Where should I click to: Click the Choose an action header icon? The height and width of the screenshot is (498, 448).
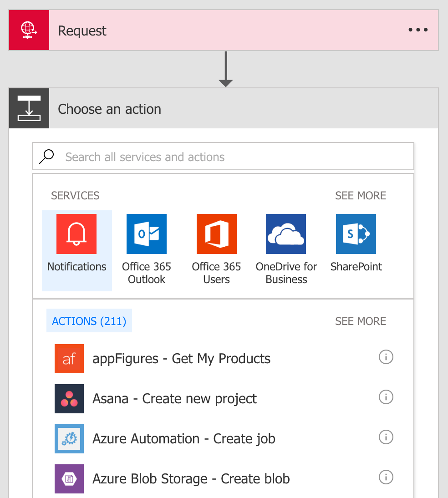point(29,108)
